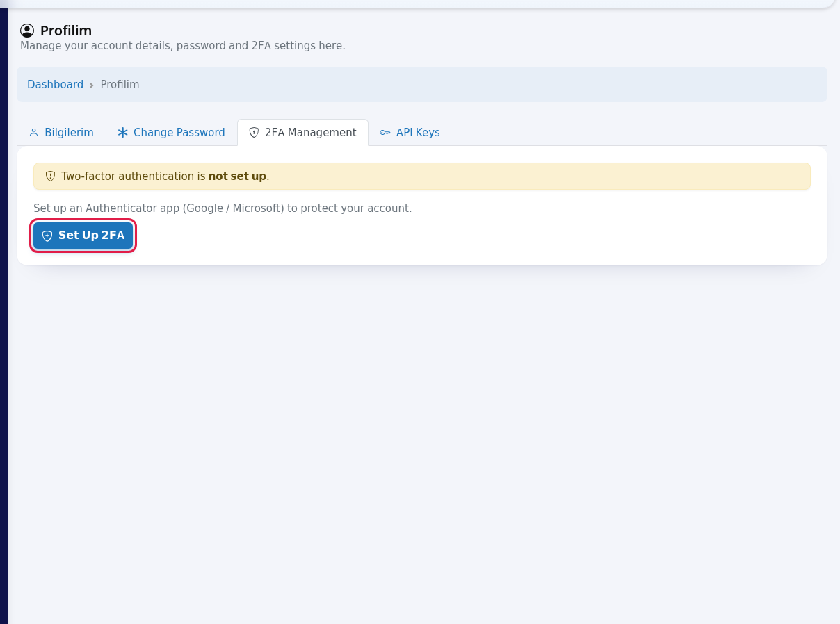Switch to the Change Password tab
This screenshot has height=624, width=840.
pos(171,132)
